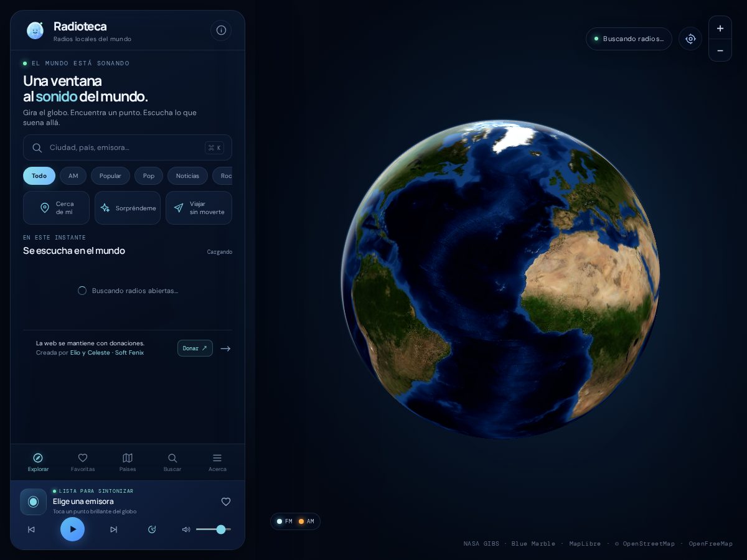
Task: Switch to the Explorar tab
Action: [38, 462]
